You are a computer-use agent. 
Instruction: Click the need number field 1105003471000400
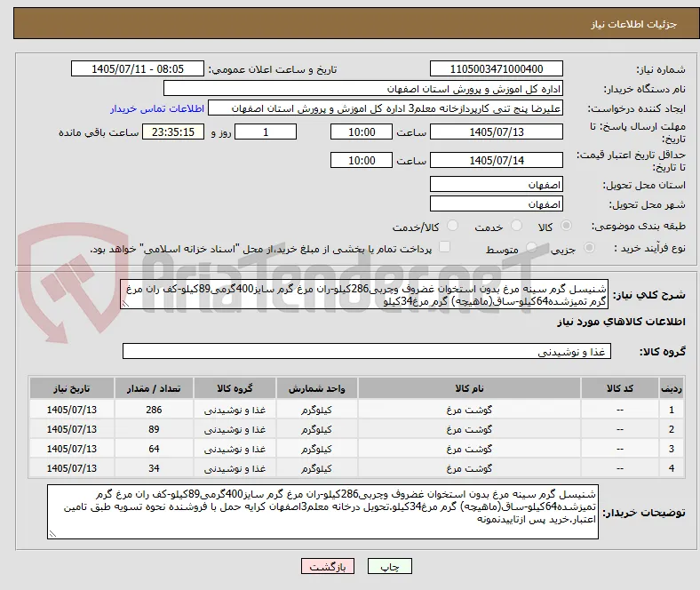tap(496, 68)
